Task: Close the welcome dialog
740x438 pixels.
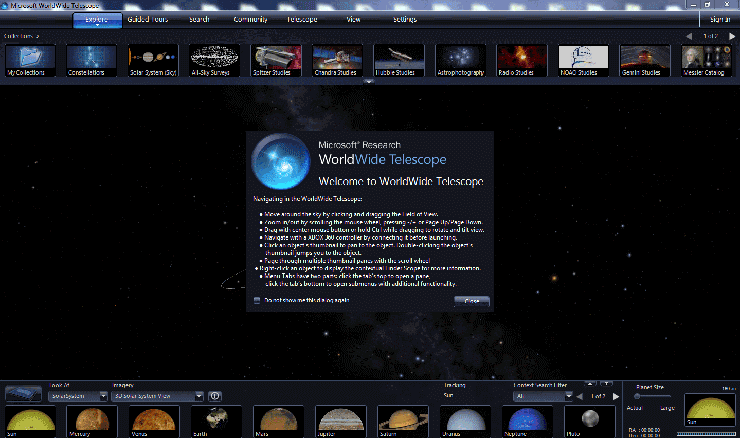Action: pyautogui.click(x=471, y=301)
